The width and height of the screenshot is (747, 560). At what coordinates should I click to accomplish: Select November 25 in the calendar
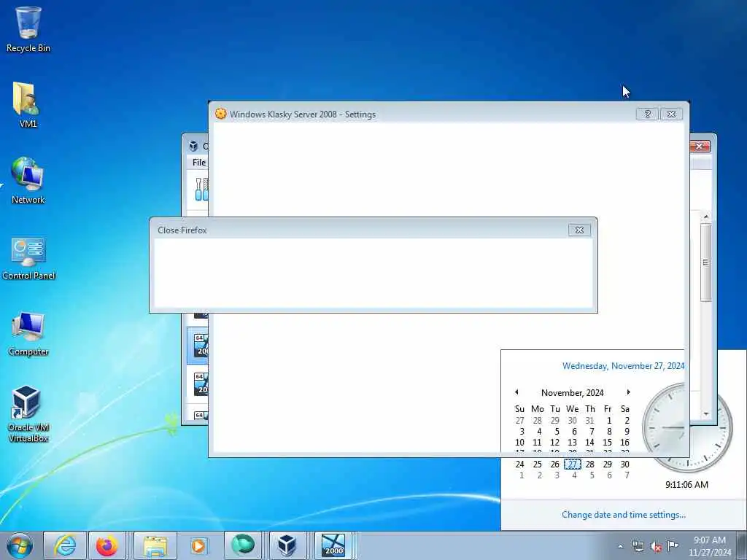538,464
